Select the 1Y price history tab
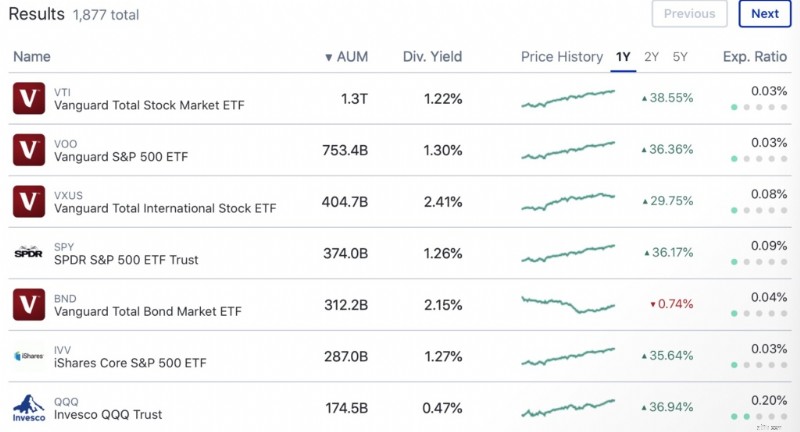This screenshot has height=432, width=800. pos(623,57)
